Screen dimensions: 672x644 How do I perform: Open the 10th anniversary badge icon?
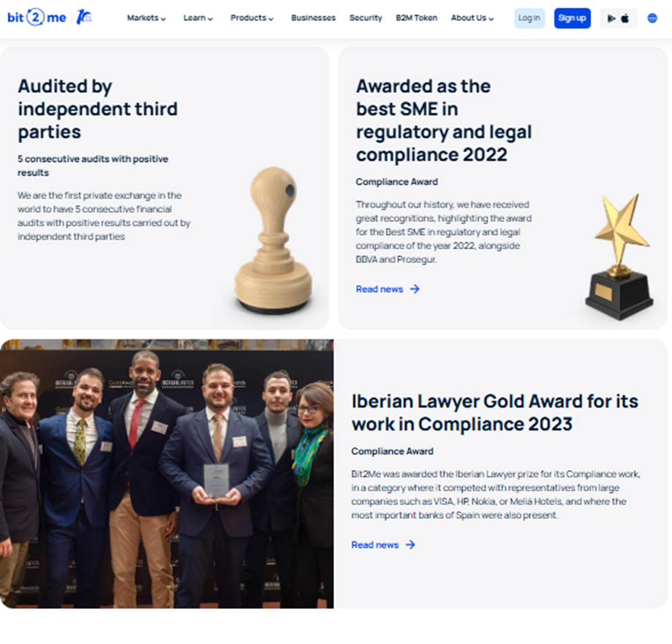pyautogui.click(x=84, y=17)
